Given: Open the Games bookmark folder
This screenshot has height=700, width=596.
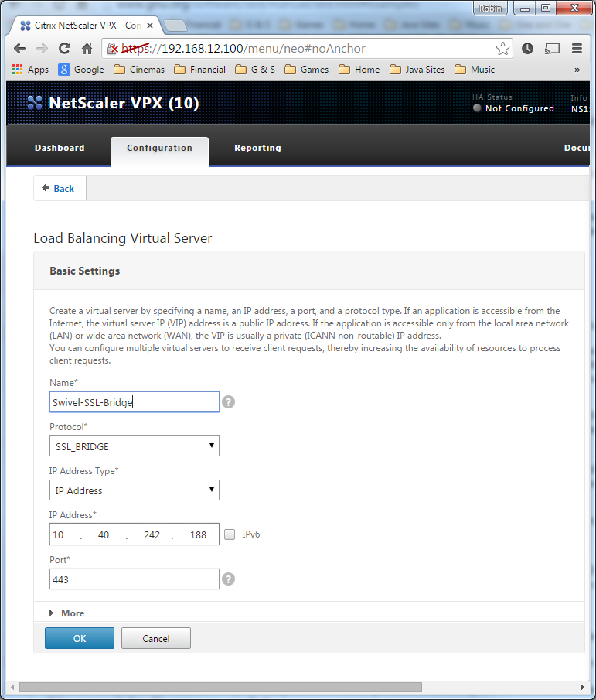Looking at the screenshot, I should [x=306, y=70].
